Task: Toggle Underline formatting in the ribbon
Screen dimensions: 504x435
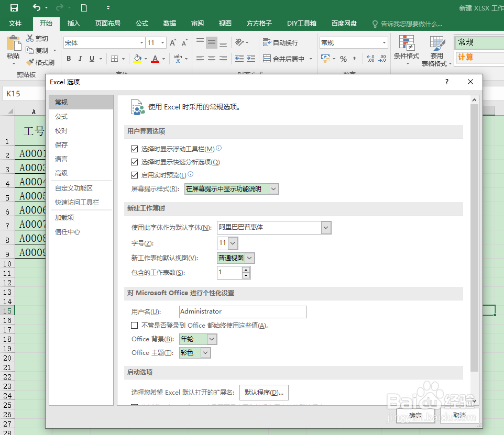Action: [x=92, y=59]
